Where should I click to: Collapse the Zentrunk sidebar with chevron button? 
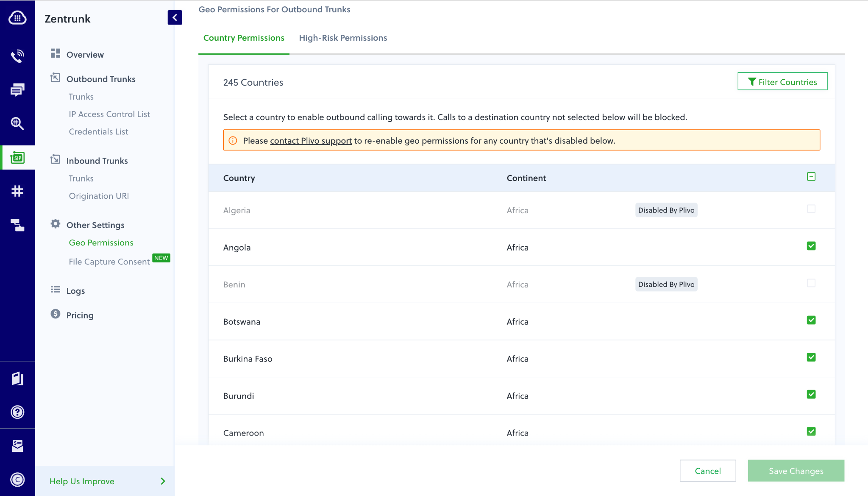[x=175, y=18]
